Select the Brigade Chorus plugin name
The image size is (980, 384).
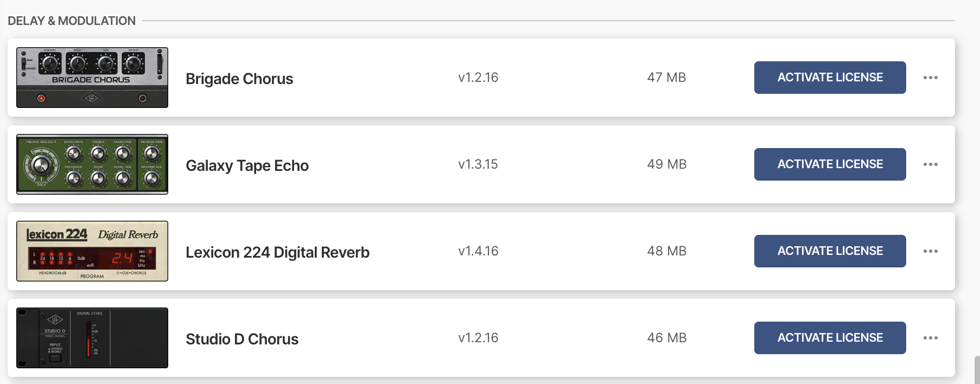239,79
